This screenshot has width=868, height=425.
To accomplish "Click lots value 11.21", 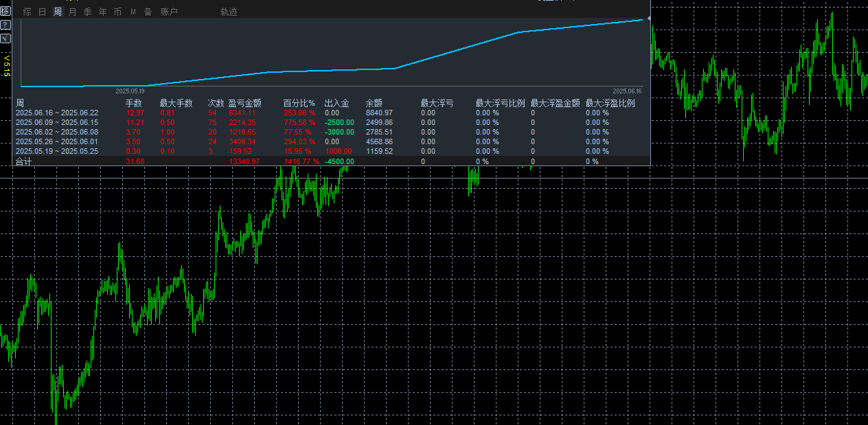I will pyautogui.click(x=135, y=122).
